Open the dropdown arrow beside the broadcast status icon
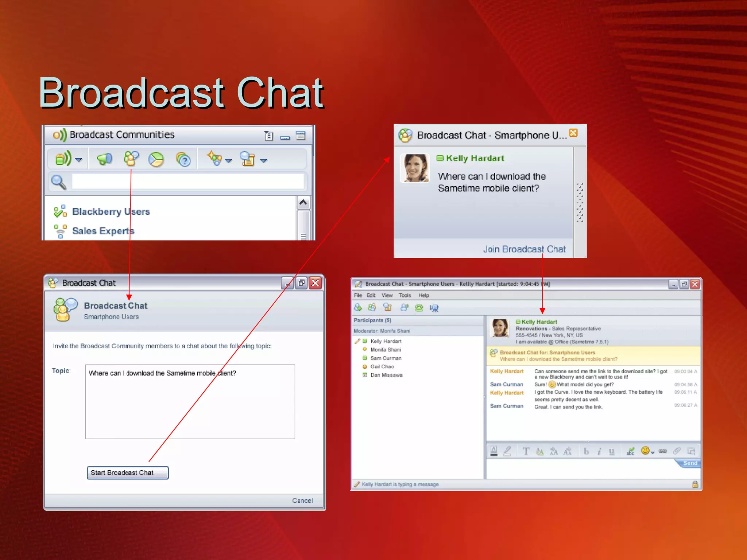The height and width of the screenshot is (560, 747). [78, 160]
